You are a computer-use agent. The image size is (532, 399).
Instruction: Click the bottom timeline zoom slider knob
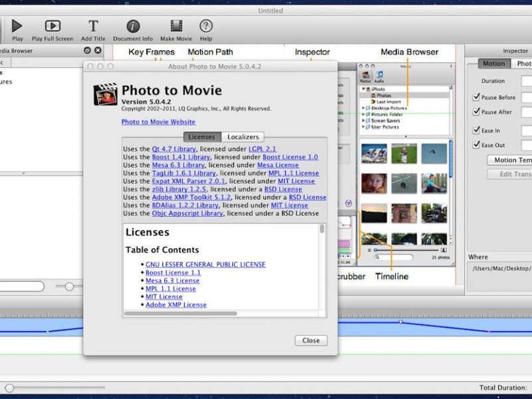tap(9, 388)
